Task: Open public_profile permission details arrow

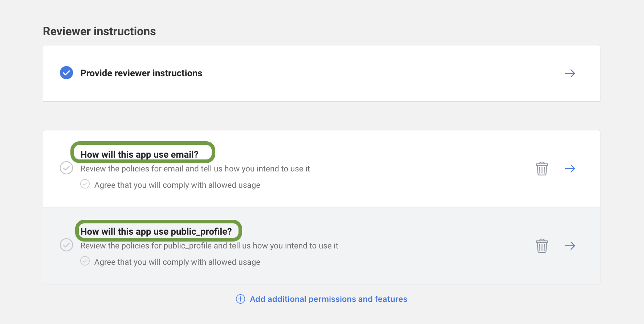Action: (x=570, y=246)
